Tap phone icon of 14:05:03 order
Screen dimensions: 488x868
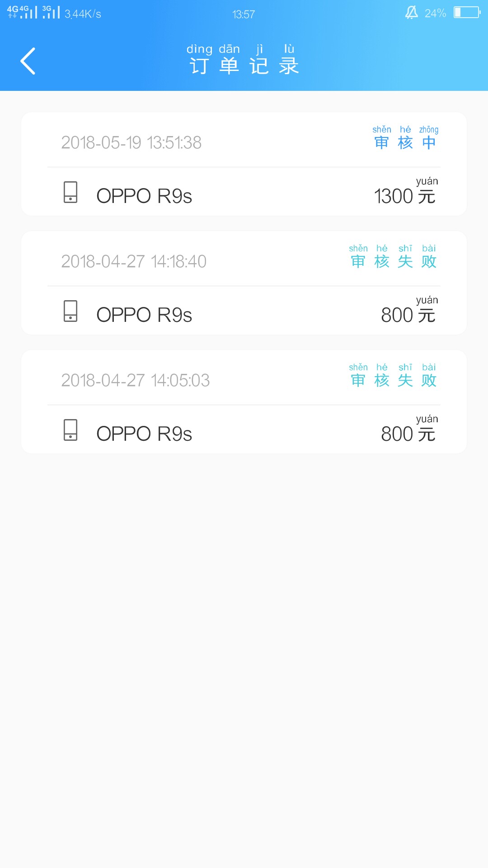(70, 430)
